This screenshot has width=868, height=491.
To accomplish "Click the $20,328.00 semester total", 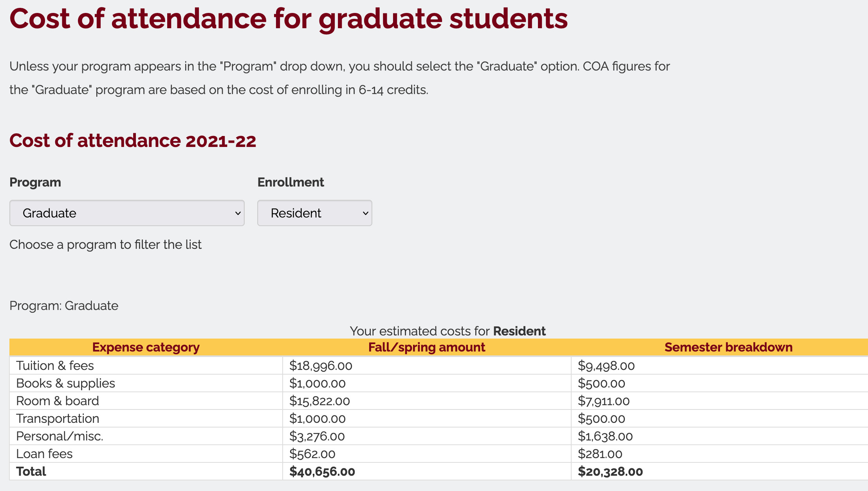I will click(610, 471).
